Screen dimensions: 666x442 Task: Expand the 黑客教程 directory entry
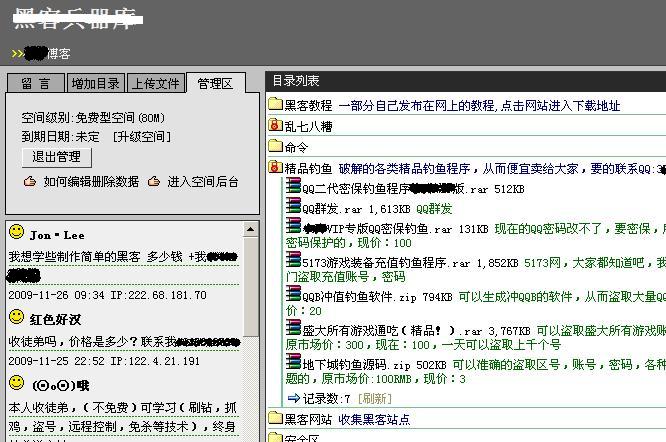308,105
